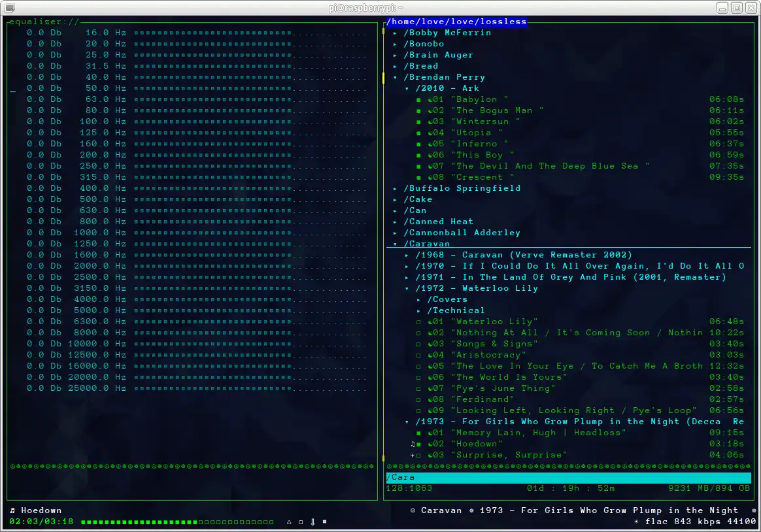Expand the Cannonball Adderley folder arrow

coord(395,233)
